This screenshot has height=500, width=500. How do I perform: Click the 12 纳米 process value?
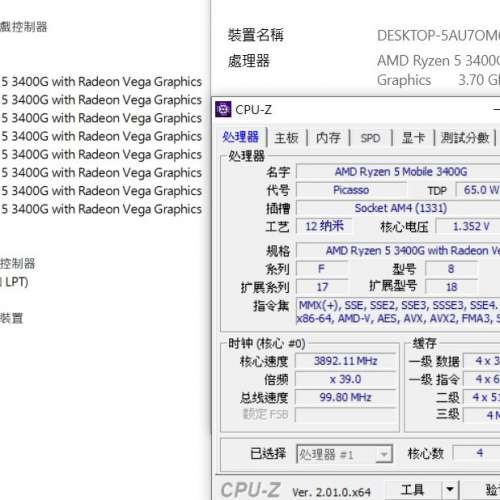[x=324, y=227]
